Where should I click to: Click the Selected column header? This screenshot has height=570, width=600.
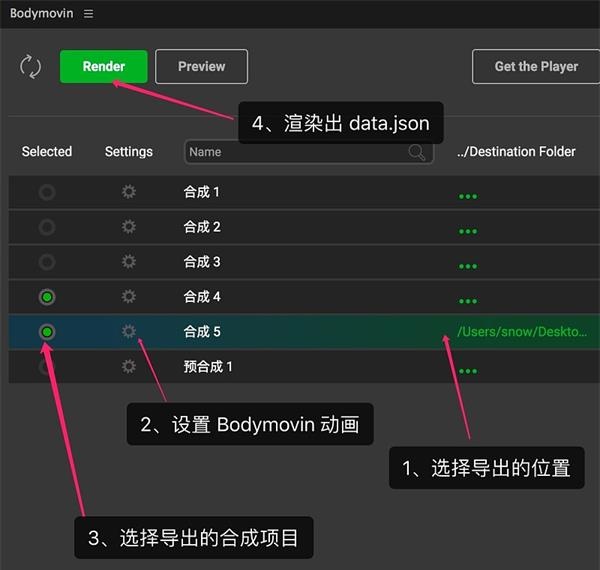click(47, 151)
